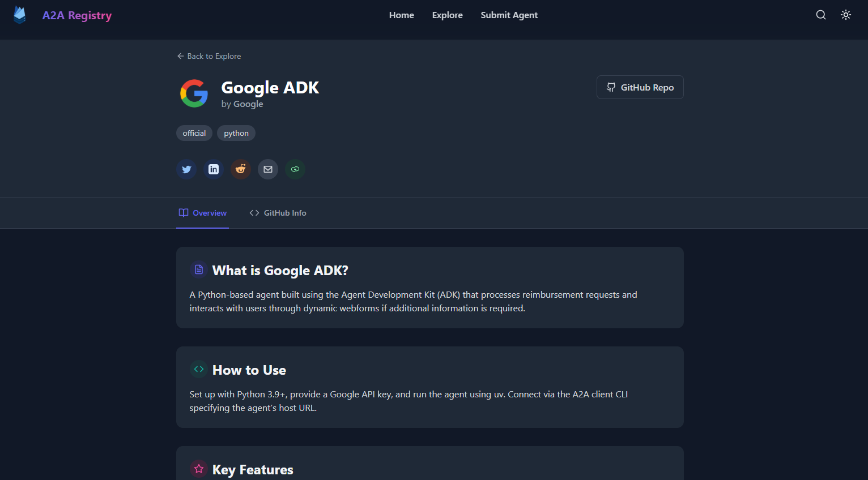Viewport: 868px width, 480px height.
Task: Click the Google G logo image
Action: click(x=194, y=93)
